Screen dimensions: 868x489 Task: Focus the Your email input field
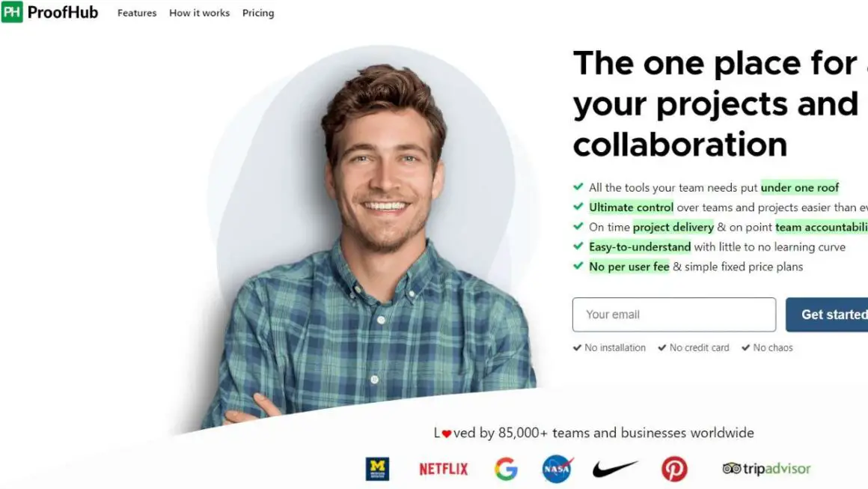(x=674, y=315)
